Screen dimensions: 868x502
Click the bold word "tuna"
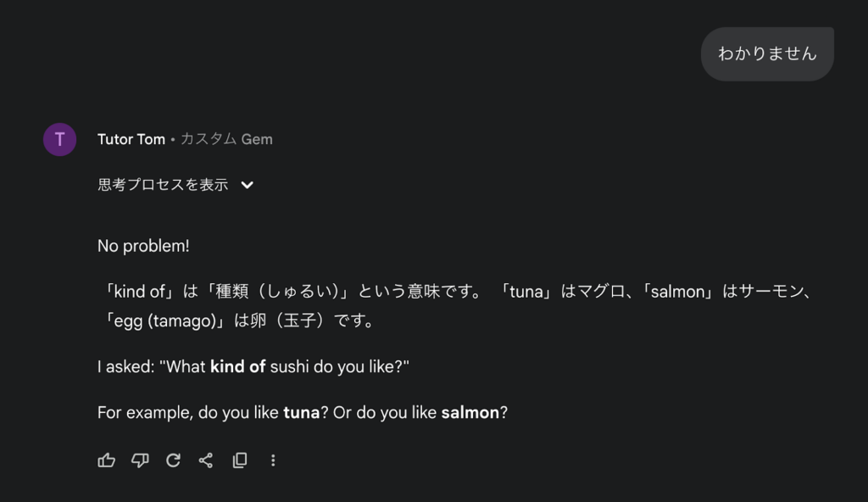[301, 413]
